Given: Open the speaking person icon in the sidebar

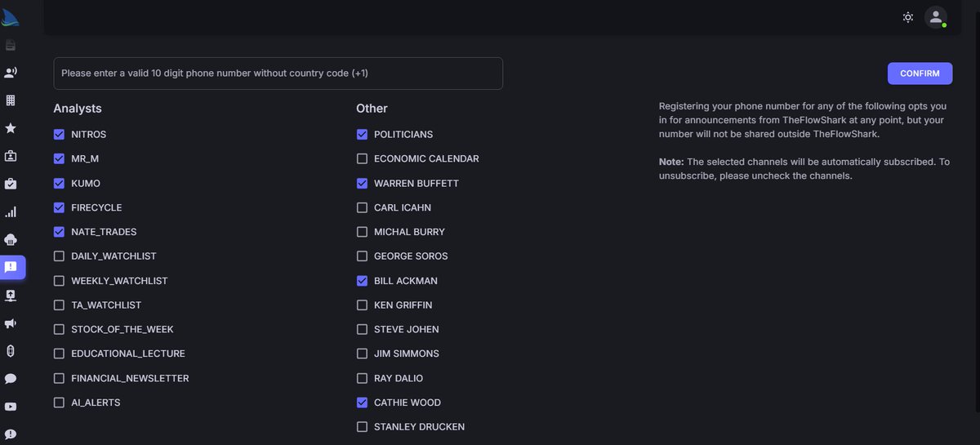Looking at the screenshot, I should 11,73.
